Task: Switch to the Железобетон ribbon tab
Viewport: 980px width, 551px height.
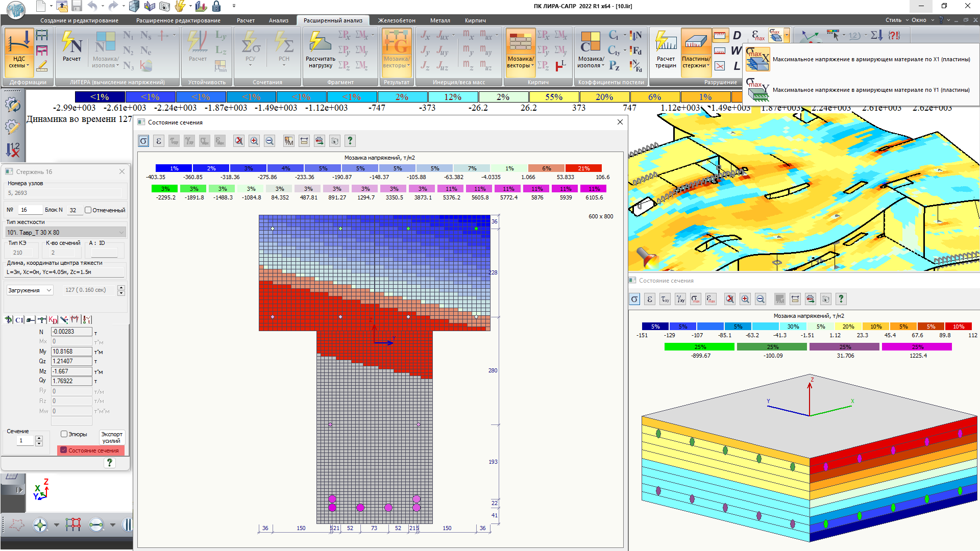Action: [396, 20]
